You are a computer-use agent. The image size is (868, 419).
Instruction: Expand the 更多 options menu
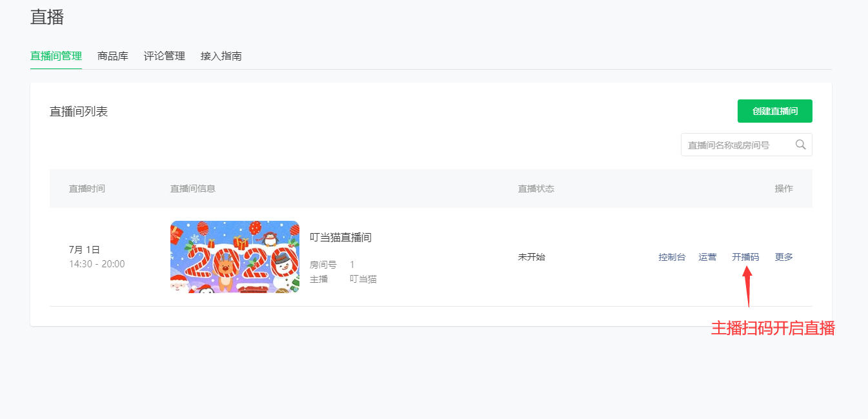point(784,257)
